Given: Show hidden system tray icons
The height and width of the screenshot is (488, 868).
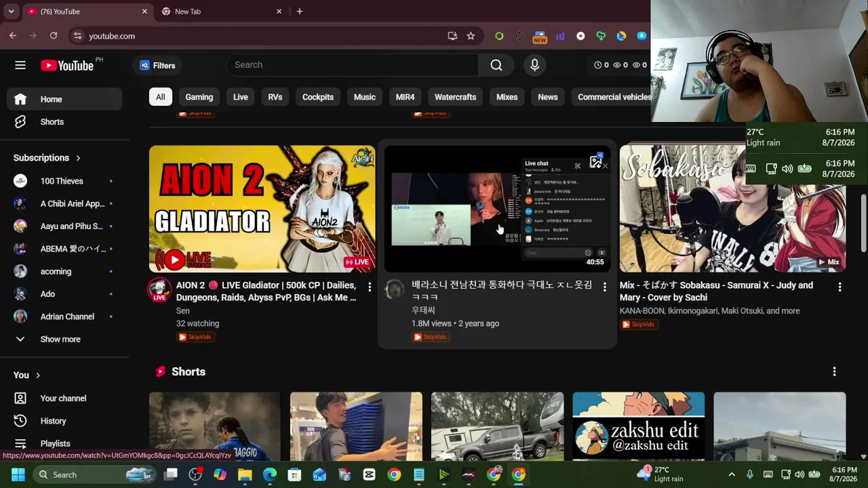Looking at the screenshot, I should pos(731,474).
